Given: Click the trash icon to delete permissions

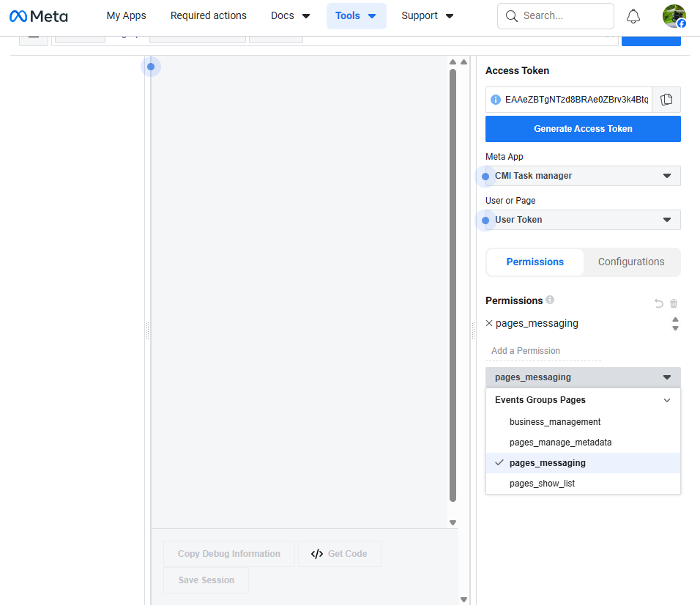Looking at the screenshot, I should 674,303.
